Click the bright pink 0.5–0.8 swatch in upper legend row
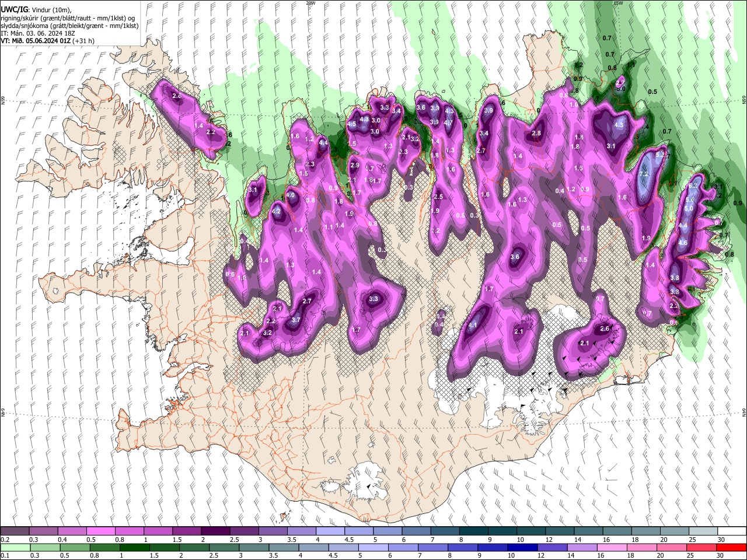 click(101, 531)
